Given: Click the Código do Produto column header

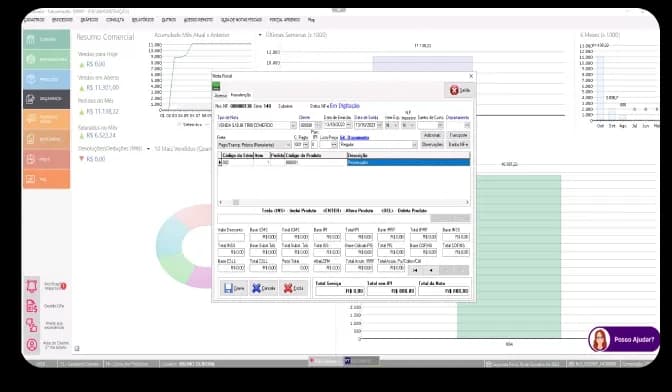Looking at the screenshot, I should pos(315,155).
